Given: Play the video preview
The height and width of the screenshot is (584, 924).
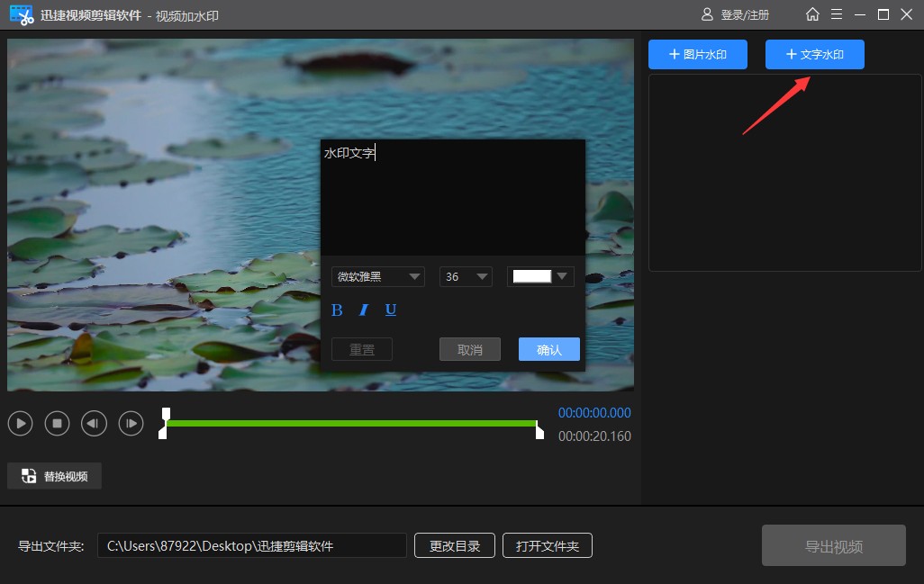Looking at the screenshot, I should pos(20,423).
